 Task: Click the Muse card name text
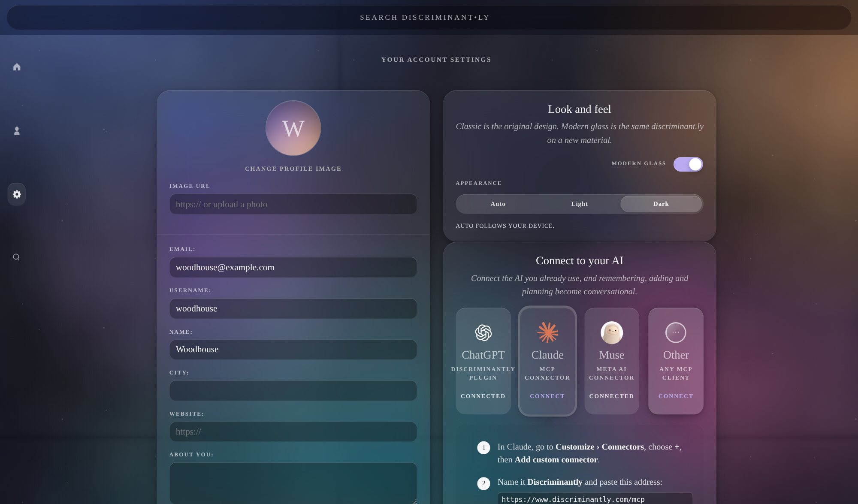pos(611,355)
